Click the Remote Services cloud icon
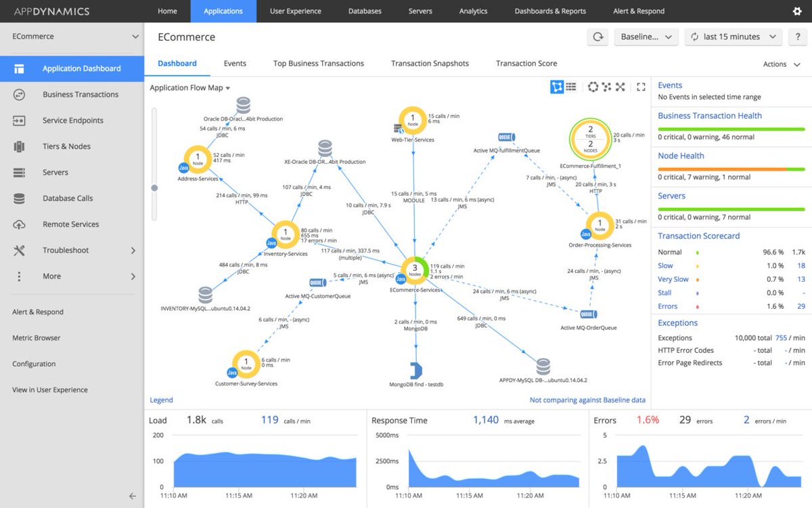The height and width of the screenshot is (508, 812). point(19,224)
